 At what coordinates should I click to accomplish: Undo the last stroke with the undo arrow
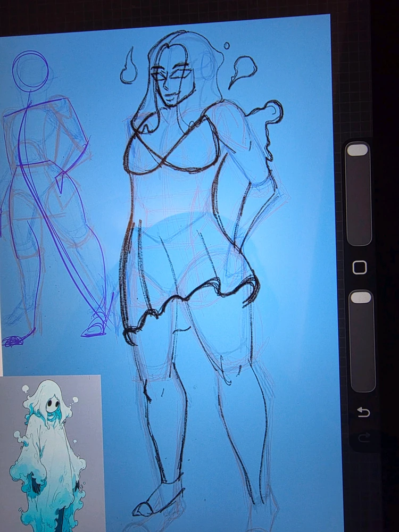(x=363, y=412)
